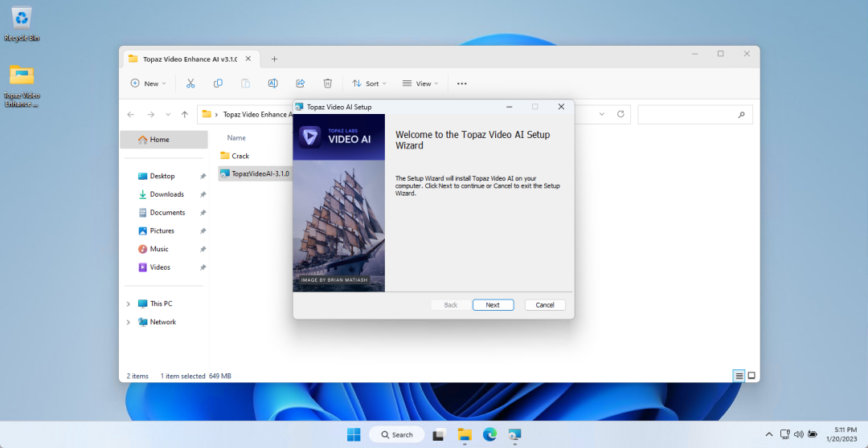Image resolution: width=868 pixels, height=448 pixels.
Task: Click the Back button in Setup Wizard
Action: [x=451, y=305]
